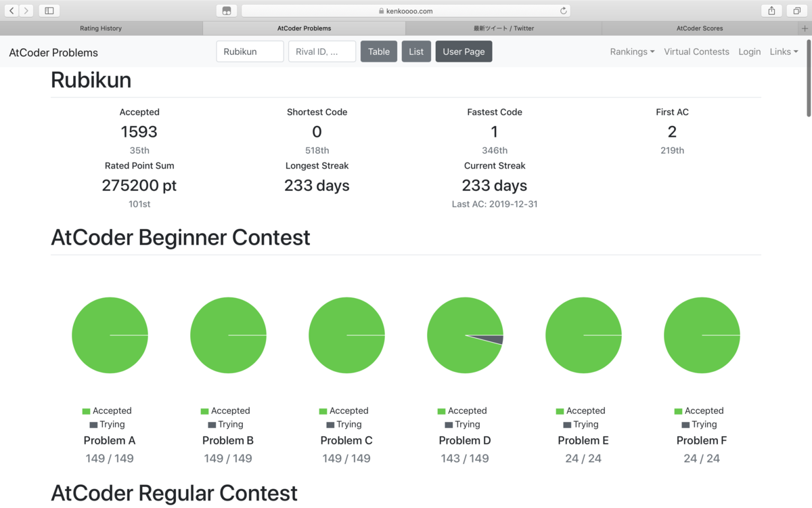Screen dimensions: 812x508
Task: Click the Problem A pie chart
Action: click(x=110, y=335)
